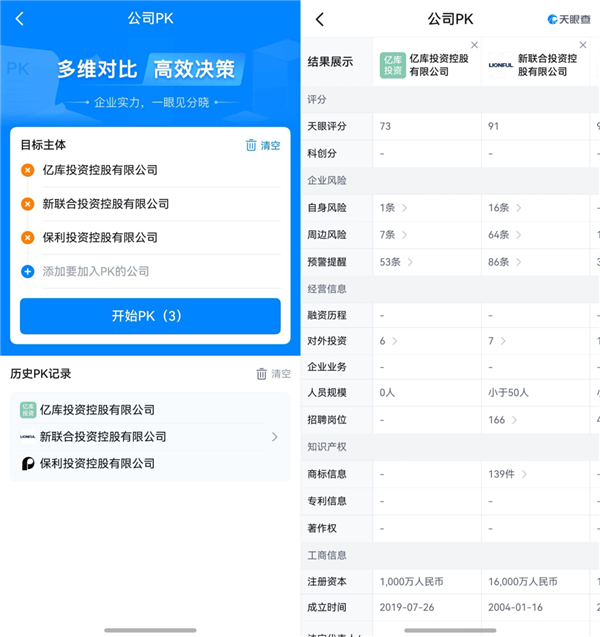Close 亿库投资控股 column in results
600x637 pixels.
coord(474,45)
